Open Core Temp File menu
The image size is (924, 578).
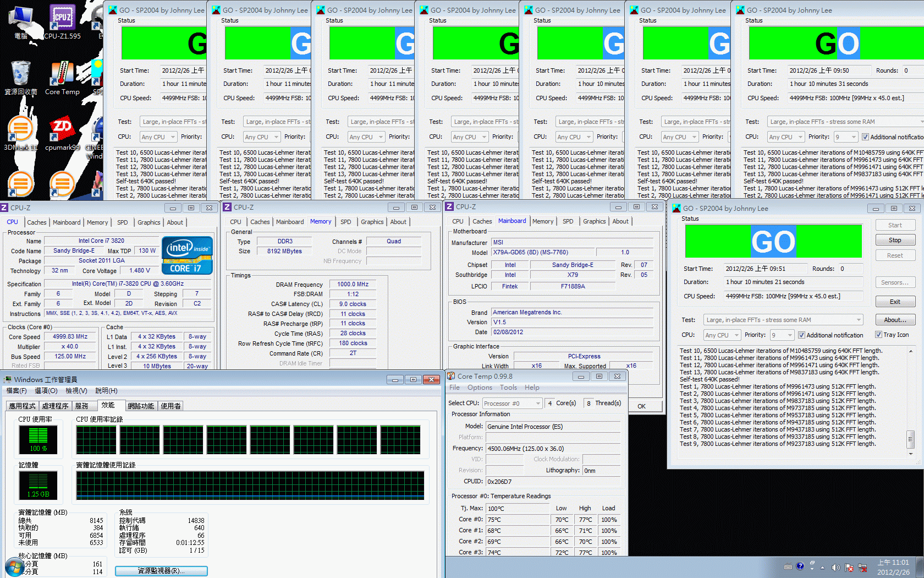(x=454, y=388)
